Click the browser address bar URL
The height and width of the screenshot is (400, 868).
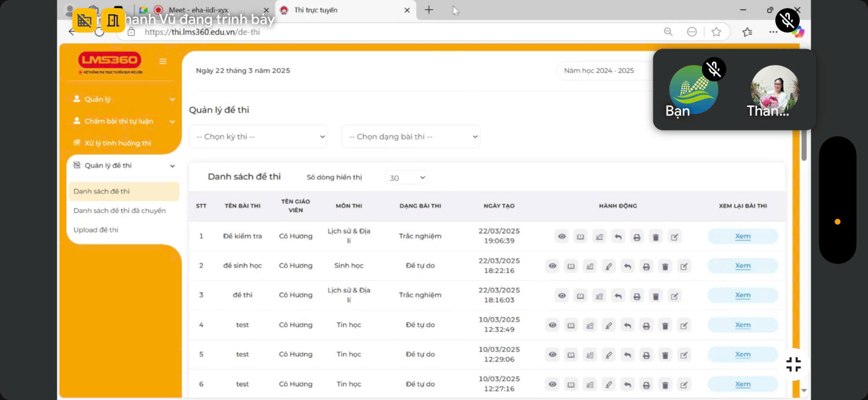[203, 32]
